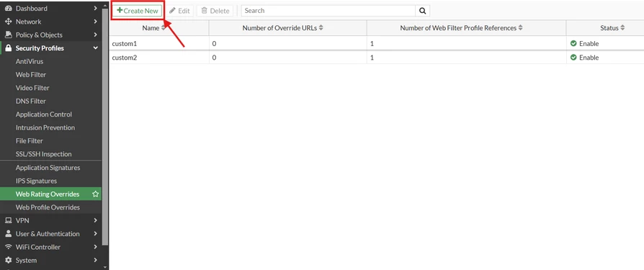Expand the System menu chevron
Viewport: 644px width, 270px height.
(x=95, y=260)
